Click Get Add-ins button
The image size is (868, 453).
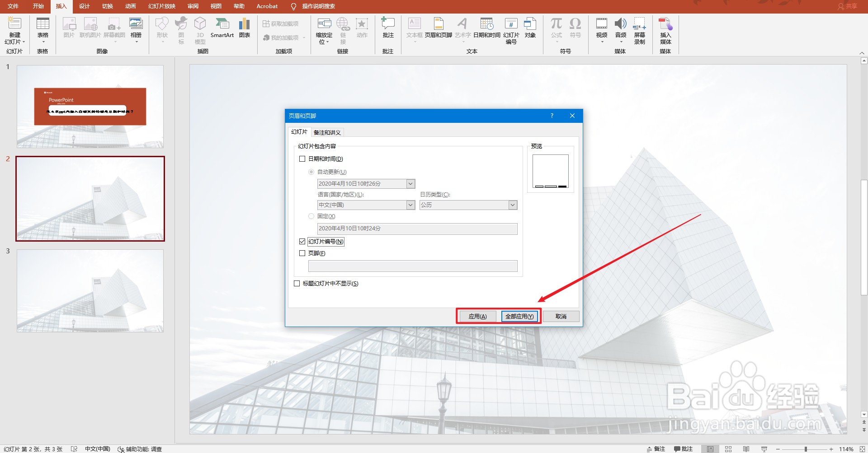point(281,24)
